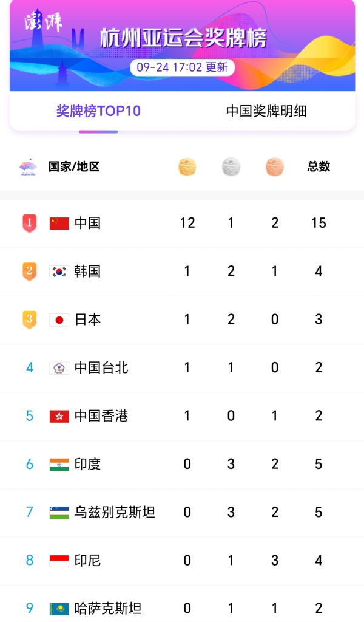Click the gold medal column icon
Image resolution: width=364 pixels, height=622 pixels.
click(187, 167)
